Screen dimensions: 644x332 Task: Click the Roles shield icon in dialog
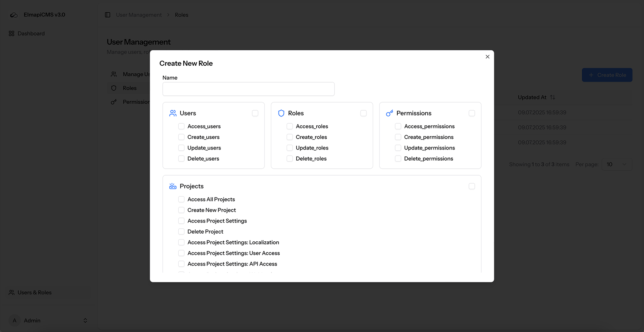click(281, 113)
